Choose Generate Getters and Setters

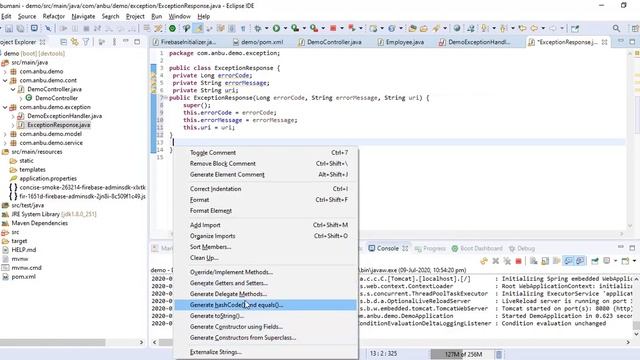click(x=265, y=283)
